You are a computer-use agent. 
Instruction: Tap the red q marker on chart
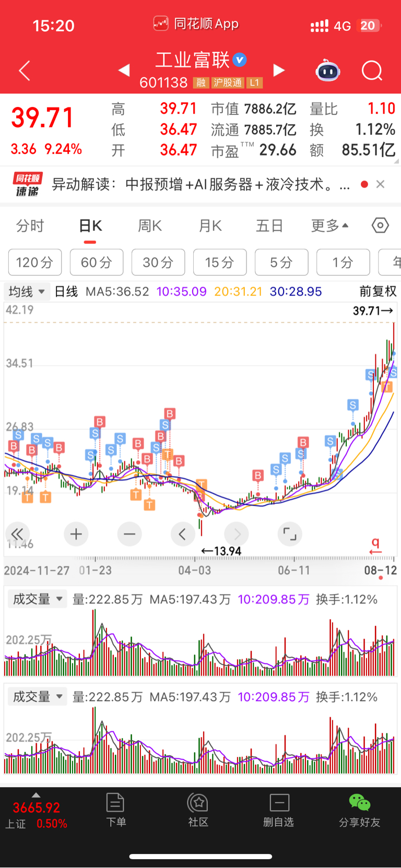point(375,545)
